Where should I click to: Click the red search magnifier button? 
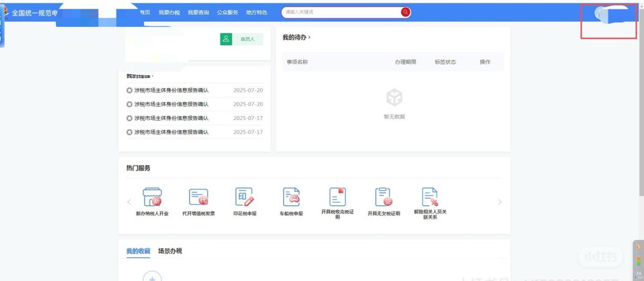coord(405,12)
